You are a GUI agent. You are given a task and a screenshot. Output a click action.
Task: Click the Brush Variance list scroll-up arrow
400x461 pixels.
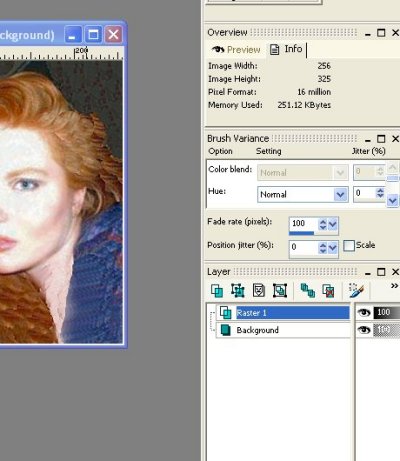(393, 167)
